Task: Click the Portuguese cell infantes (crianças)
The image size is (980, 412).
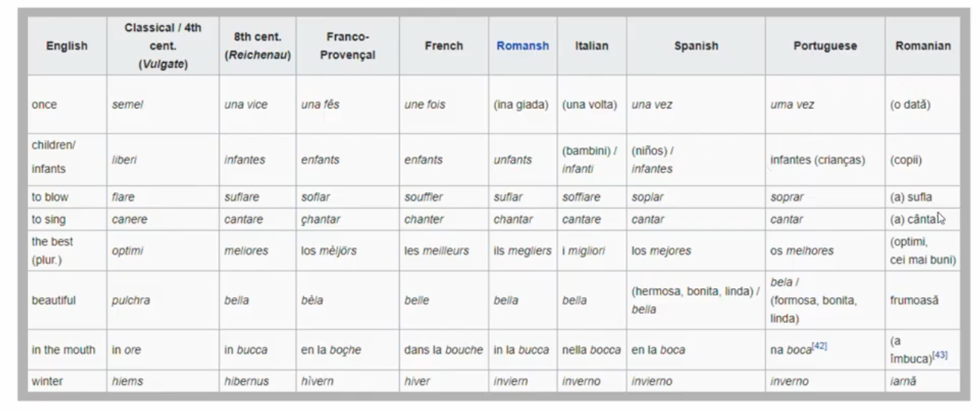Action: click(x=817, y=160)
